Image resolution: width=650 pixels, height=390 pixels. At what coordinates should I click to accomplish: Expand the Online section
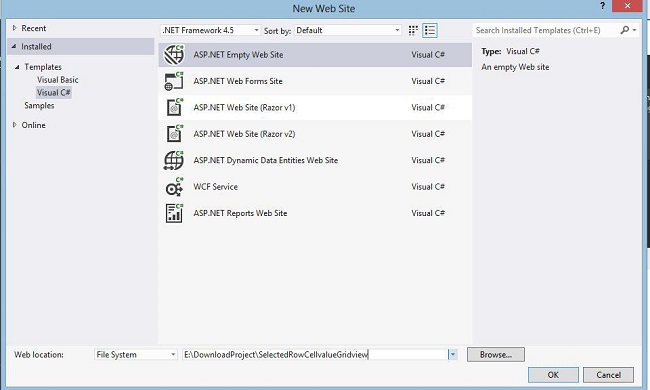click(x=15, y=125)
